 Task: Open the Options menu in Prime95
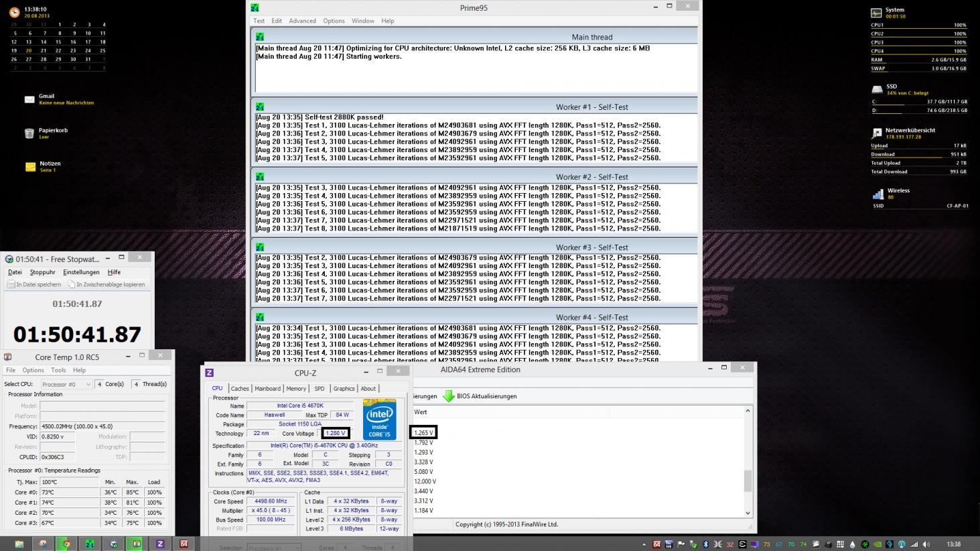coord(334,21)
